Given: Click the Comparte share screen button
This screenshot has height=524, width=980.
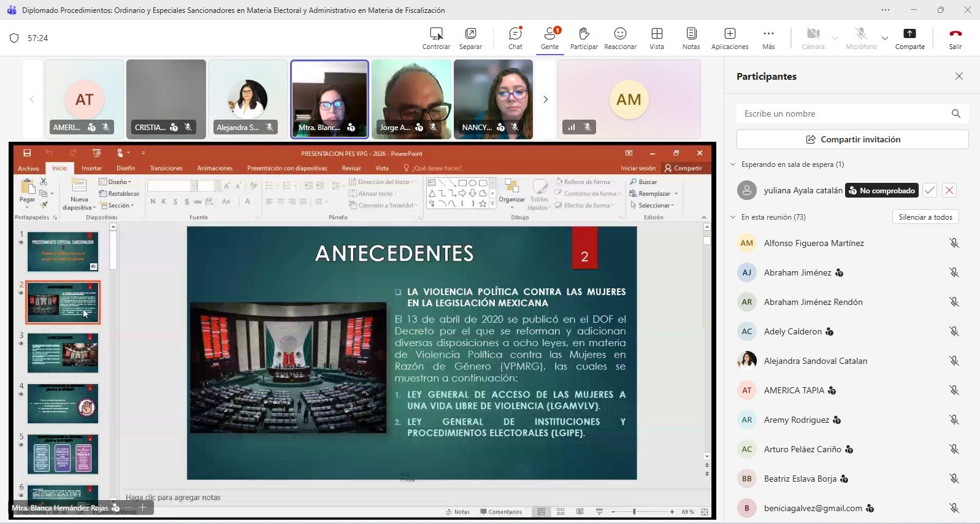Looking at the screenshot, I should point(909,38).
